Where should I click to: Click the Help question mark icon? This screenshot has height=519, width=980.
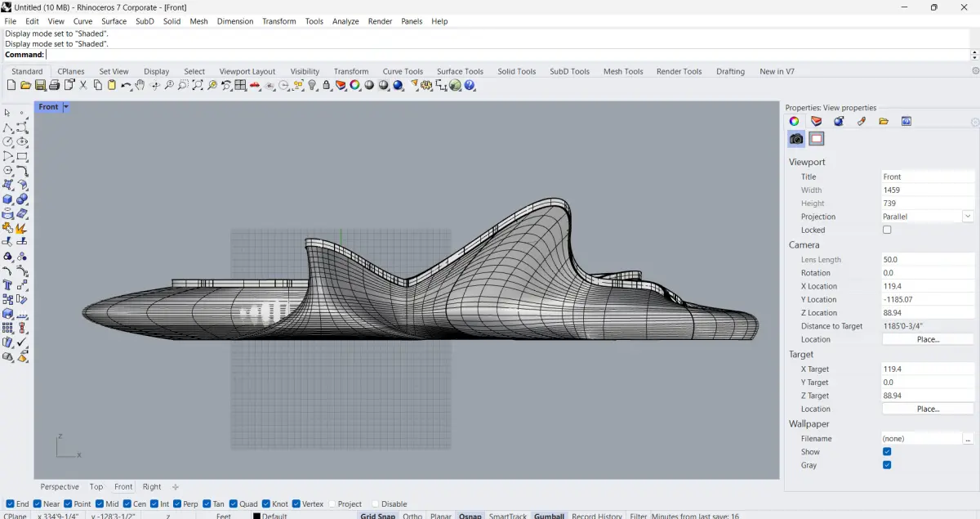tap(469, 85)
